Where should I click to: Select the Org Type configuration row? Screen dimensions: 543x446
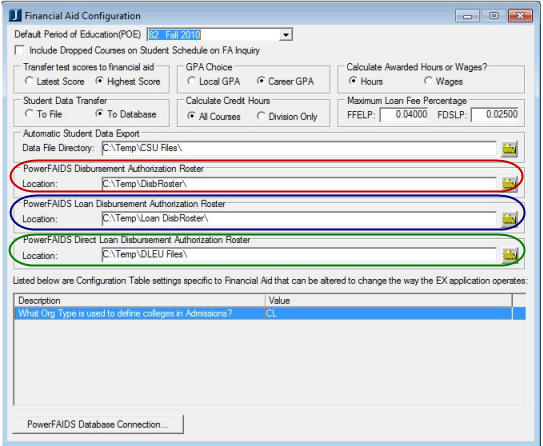[270, 313]
